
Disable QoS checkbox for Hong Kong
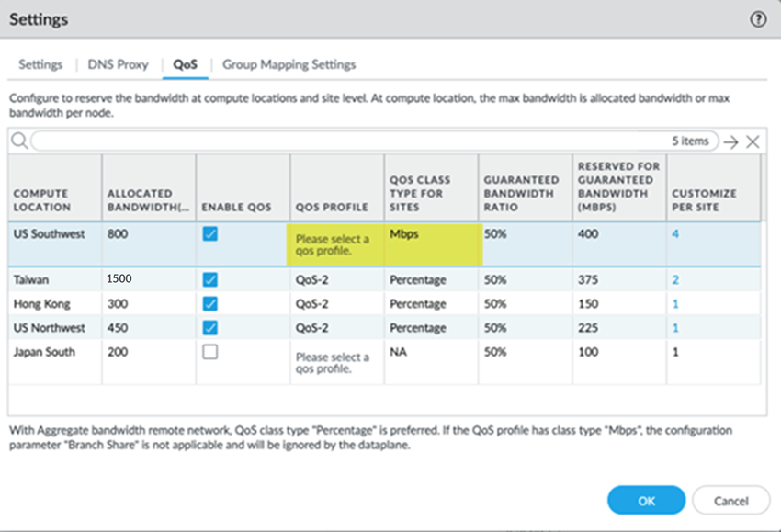click(210, 304)
